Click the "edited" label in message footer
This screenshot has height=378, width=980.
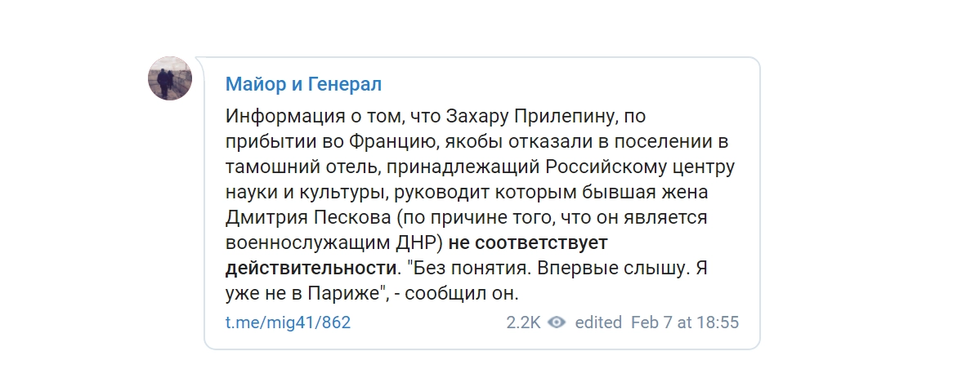(x=598, y=322)
